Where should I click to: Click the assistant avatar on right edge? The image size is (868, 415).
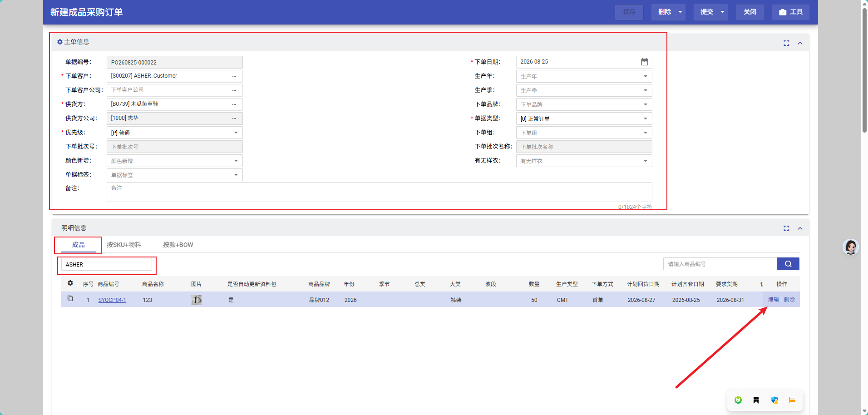click(x=850, y=247)
